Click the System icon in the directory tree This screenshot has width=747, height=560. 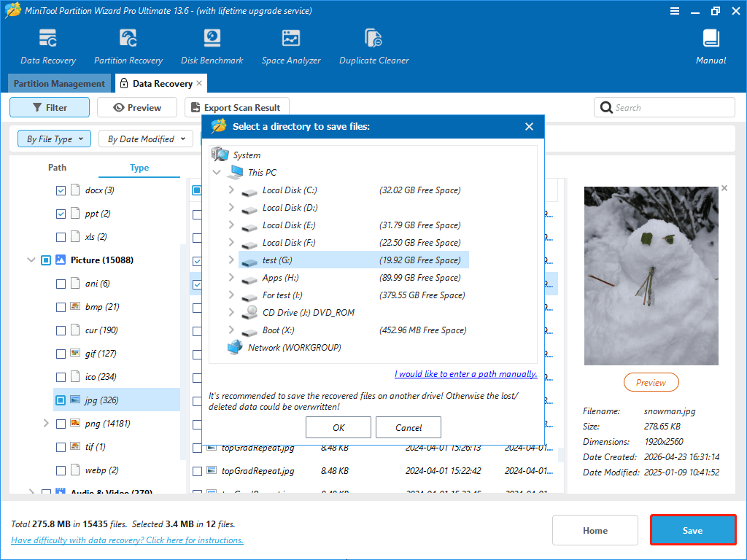pyautogui.click(x=220, y=155)
